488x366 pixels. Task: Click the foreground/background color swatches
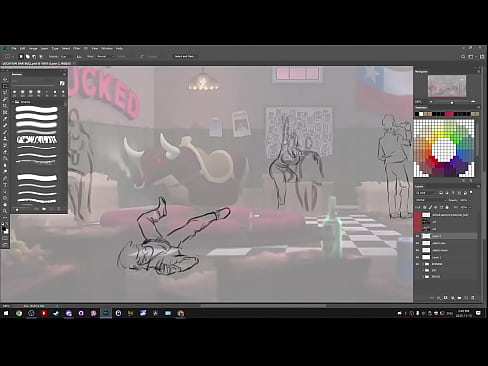[x=5, y=230]
